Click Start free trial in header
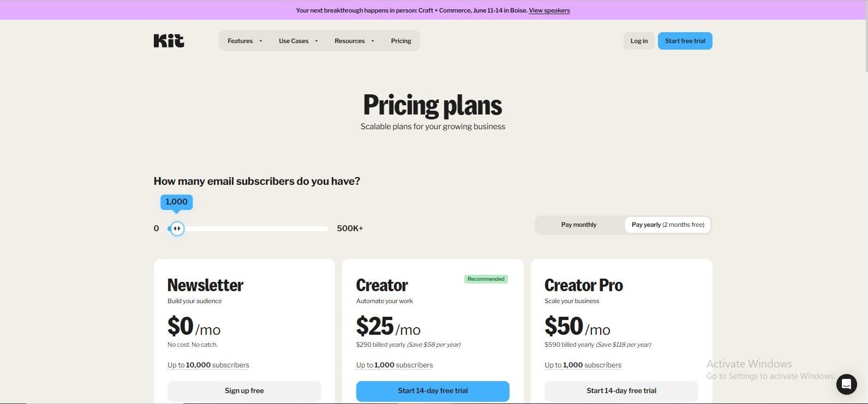Viewport: 868px width, 404px height. tap(685, 41)
